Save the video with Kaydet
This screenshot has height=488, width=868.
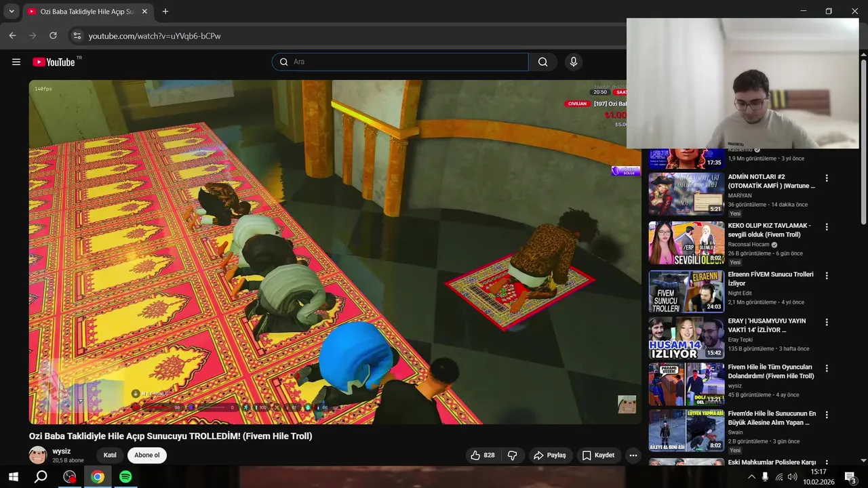[599, 455]
